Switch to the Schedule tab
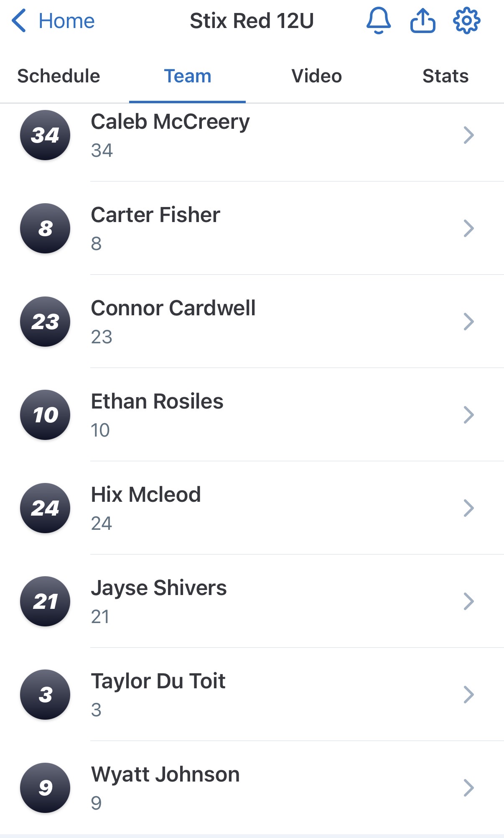The height and width of the screenshot is (838, 504). [59, 76]
